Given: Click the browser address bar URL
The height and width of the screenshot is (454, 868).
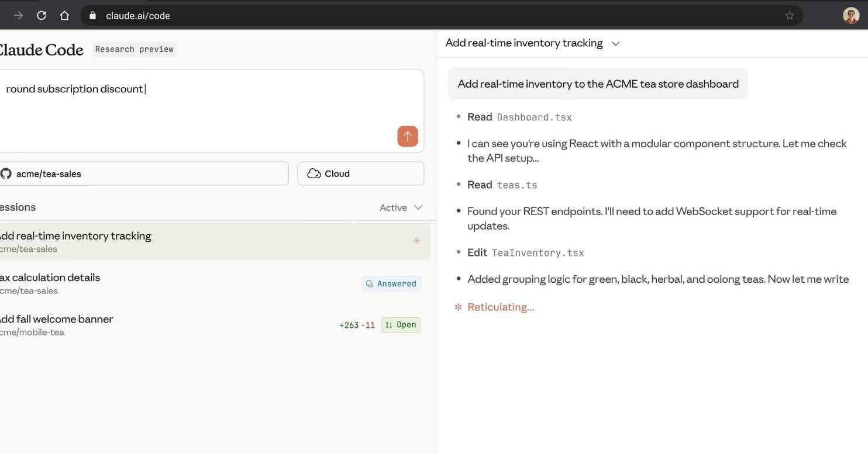Looking at the screenshot, I should (138, 16).
